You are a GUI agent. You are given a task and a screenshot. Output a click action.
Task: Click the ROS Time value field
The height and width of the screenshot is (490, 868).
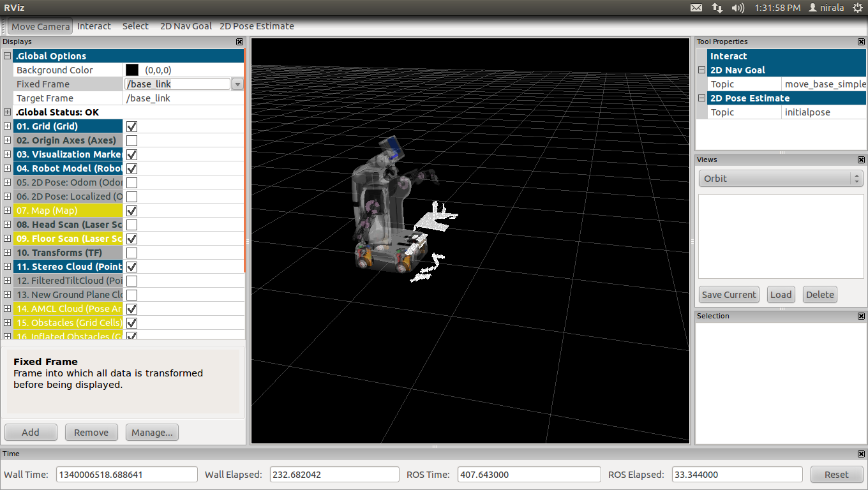pyautogui.click(x=530, y=475)
